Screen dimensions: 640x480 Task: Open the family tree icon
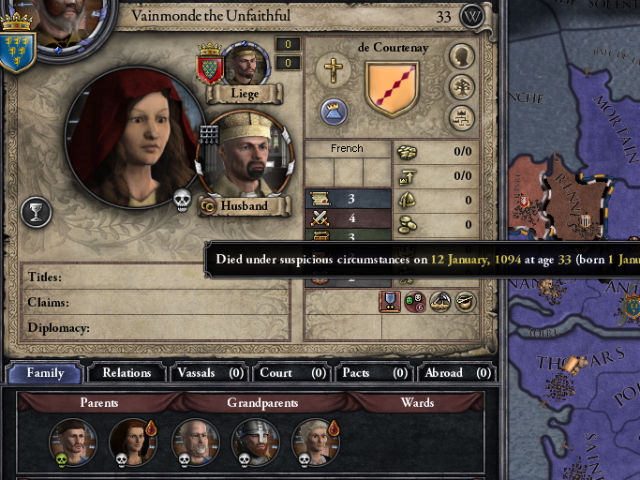(x=462, y=87)
